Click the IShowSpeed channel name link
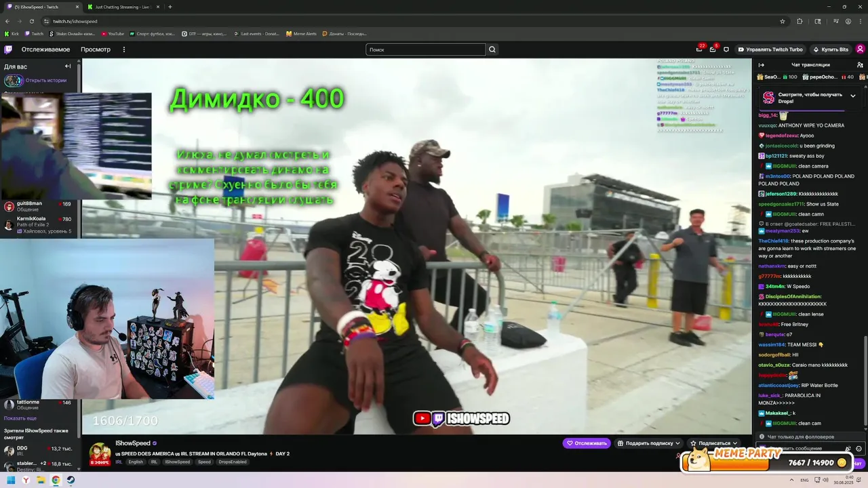868x488 pixels. 132,443
